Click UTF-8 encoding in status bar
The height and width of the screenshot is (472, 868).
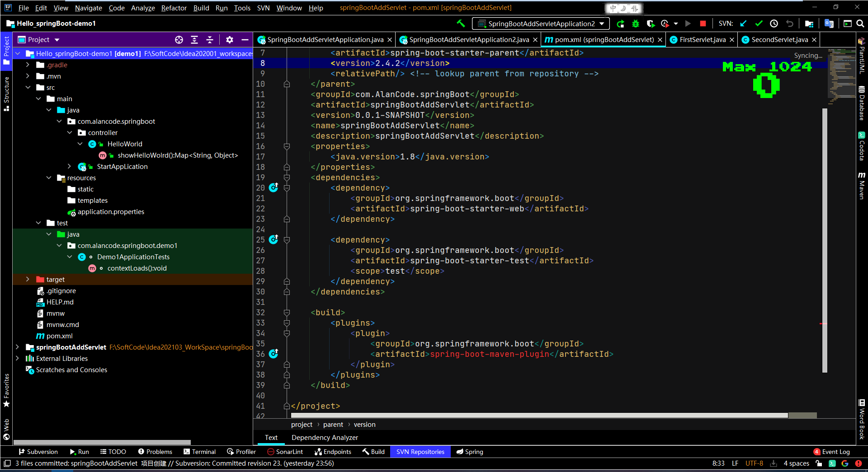pyautogui.click(x=754, y=463)
